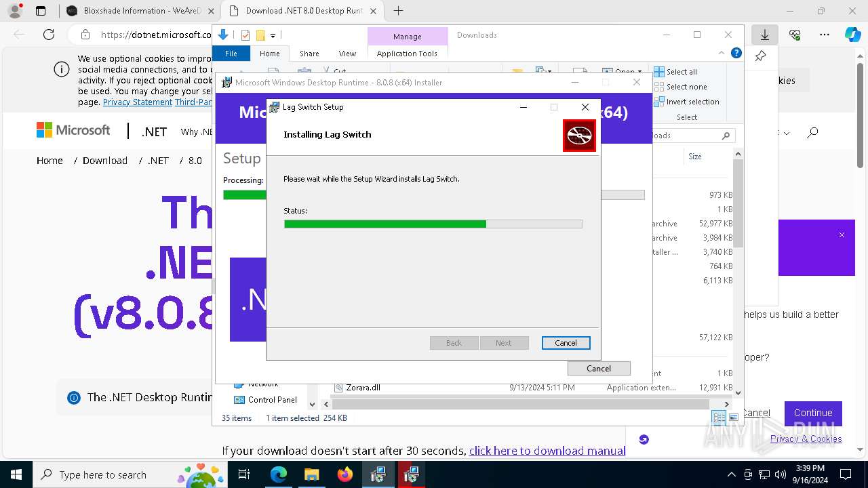
Task: Click the purple Continue button
Action: (813, 413)
